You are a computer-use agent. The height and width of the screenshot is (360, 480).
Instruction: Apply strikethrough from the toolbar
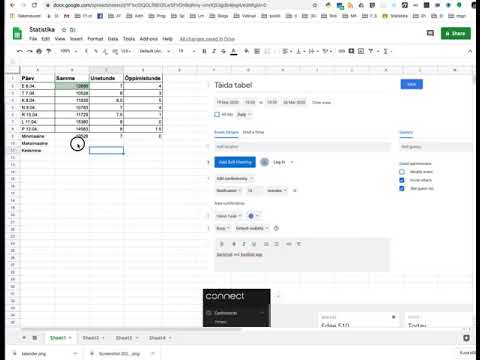pyautogui.click(x=224, y=51)
